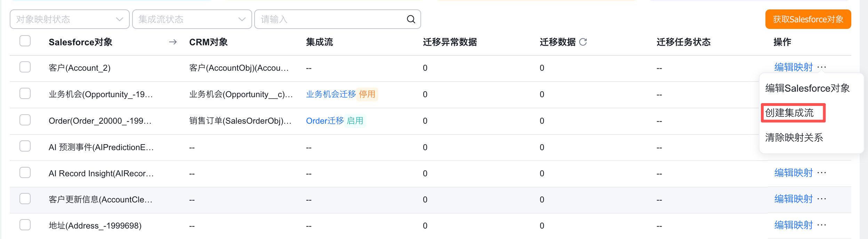868x239 pixels.
Task: Open more actions ellipsis for 客户(Account_2) row
Action: pyautogui.click(x=822, y=67)
